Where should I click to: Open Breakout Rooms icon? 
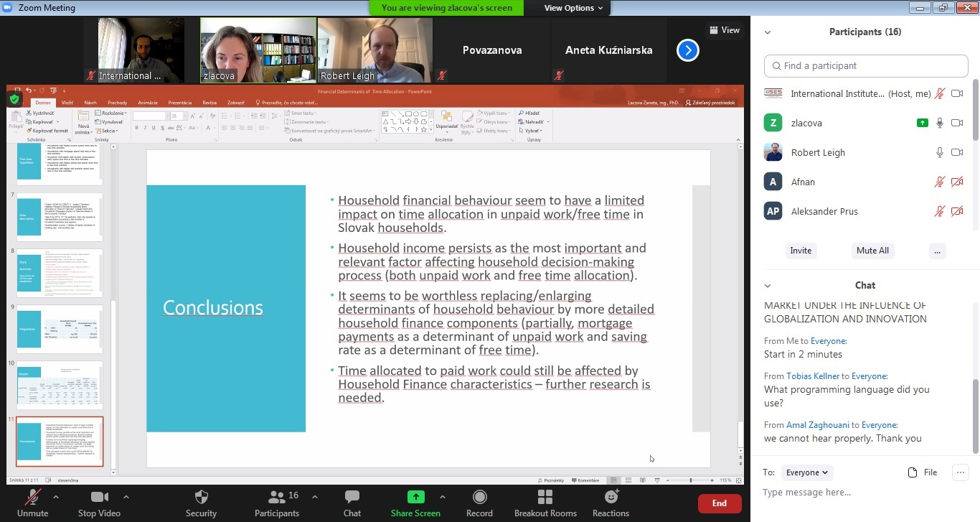545,497
